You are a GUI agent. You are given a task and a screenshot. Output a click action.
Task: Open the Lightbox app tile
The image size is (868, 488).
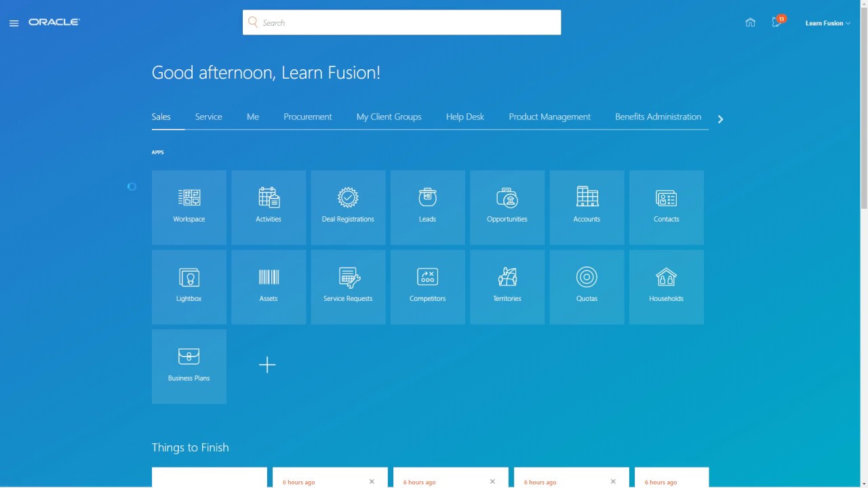(x=189, y=287)
